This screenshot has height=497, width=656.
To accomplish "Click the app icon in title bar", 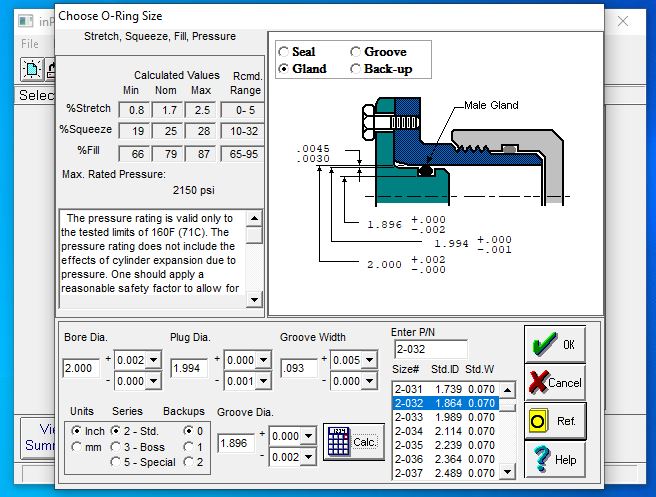I will pyautogui.click(x=26, y=21).
